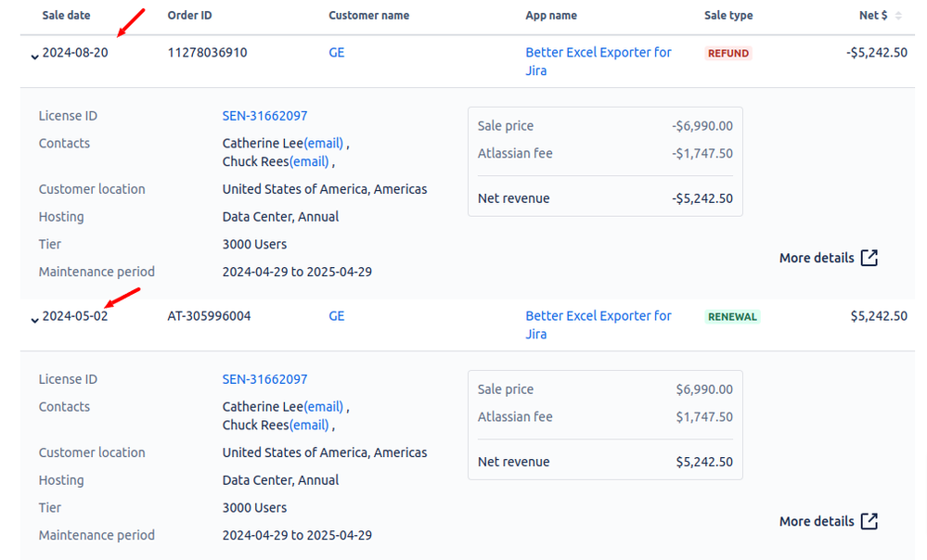
Task: Collapse the 2024-08-20 refund row chevron
Action: pyautogui.click(x=35, y=57)
